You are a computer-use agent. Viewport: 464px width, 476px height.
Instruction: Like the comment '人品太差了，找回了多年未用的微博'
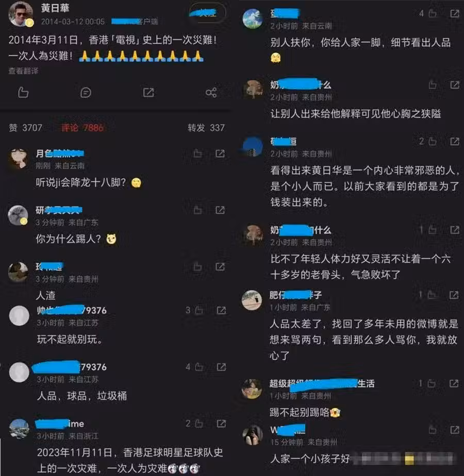tap(432, 295)
